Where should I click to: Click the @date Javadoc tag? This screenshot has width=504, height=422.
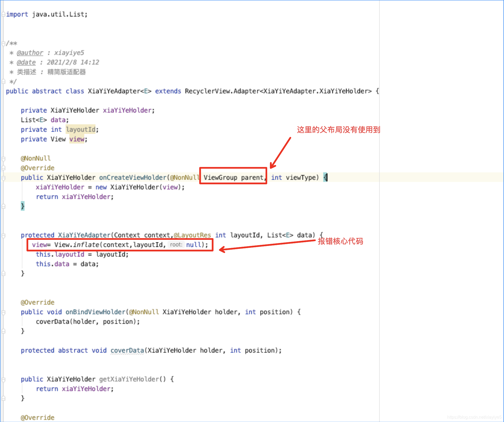[x=26, y=62]
